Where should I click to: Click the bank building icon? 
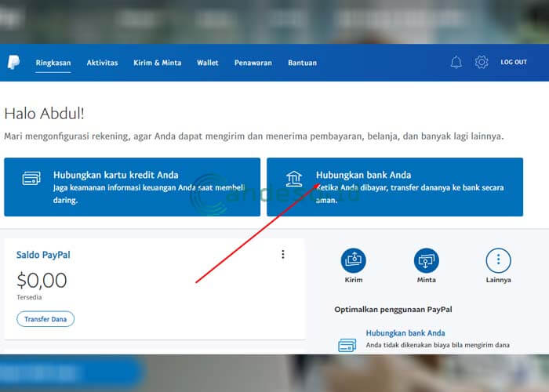[x=294, y=179]
